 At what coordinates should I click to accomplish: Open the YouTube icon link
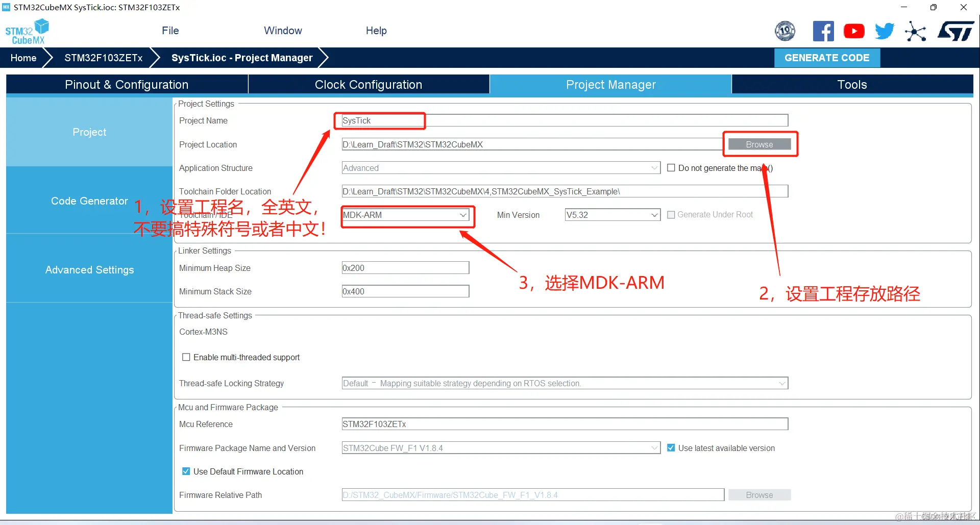[854, 31]
